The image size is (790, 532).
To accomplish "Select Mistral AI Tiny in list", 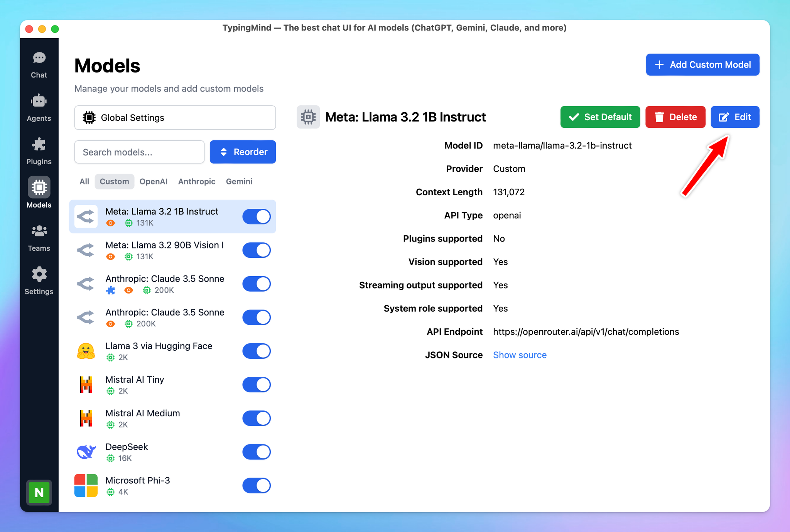I will tap(172, 385).
